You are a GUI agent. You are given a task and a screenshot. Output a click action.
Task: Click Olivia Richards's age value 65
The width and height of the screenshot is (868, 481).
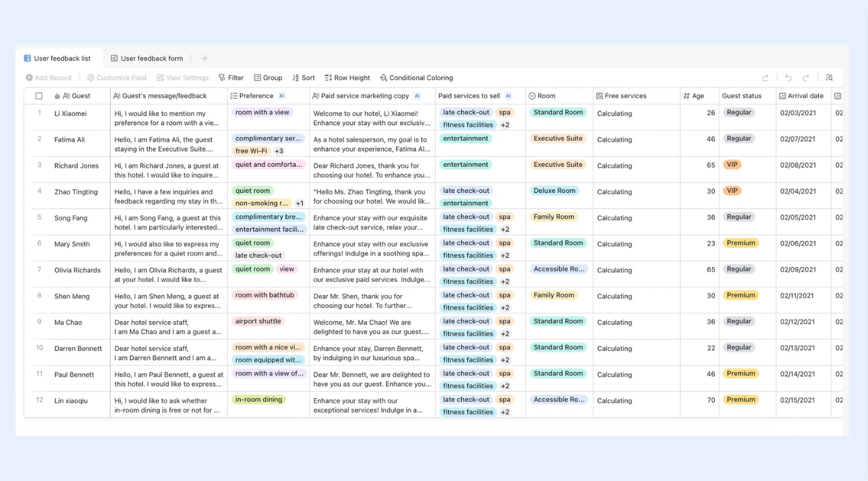[x=711, y=270]
